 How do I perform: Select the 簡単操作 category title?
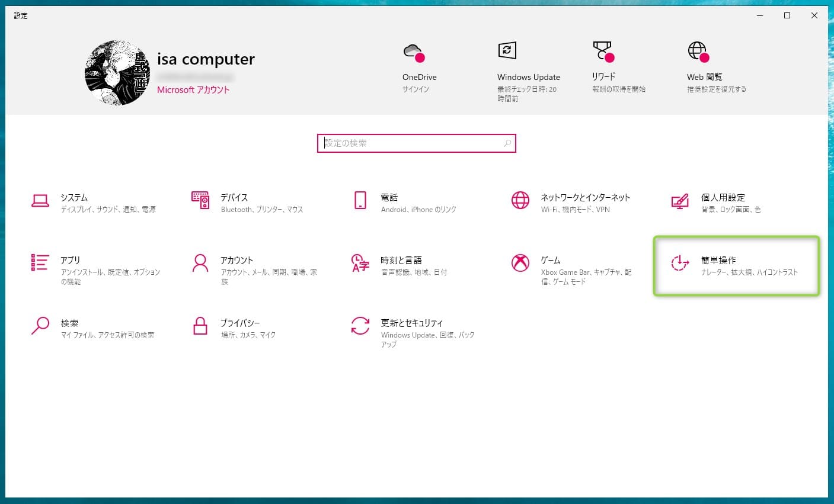click(718, 260)
